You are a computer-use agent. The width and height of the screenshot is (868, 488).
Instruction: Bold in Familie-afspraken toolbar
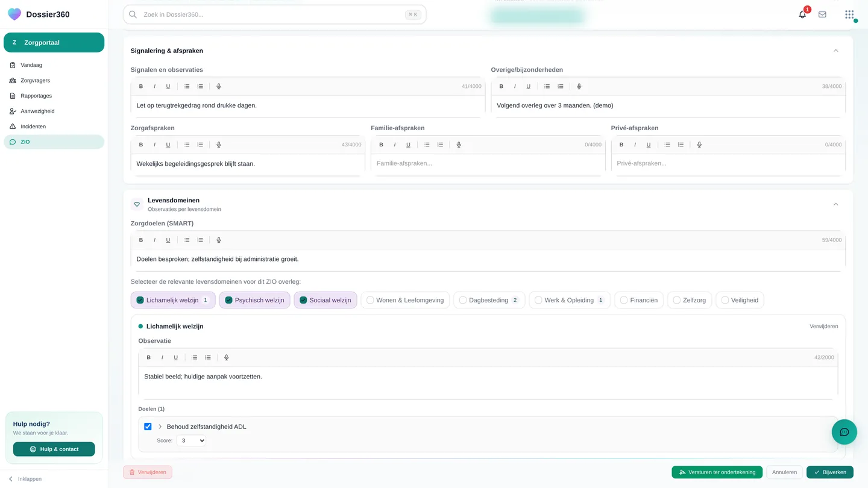381,145
